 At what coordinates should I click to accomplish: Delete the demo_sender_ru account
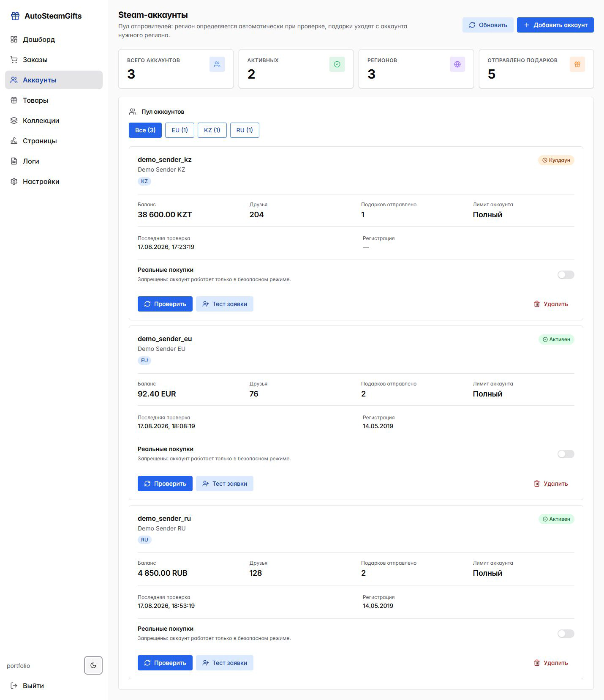[x=551, y=663]
